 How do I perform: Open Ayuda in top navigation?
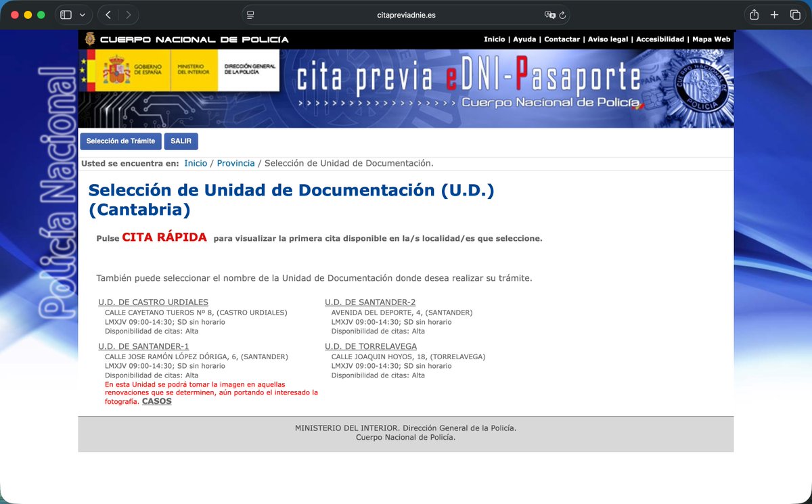[x=524, y=39]
